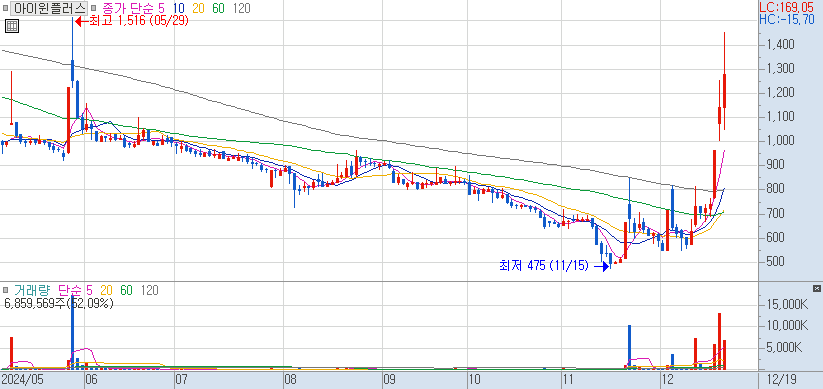Click the 5,000K volume axis label
Viewport: 823px width, 389px height.
pyautogui.click(x=785, y=348)
